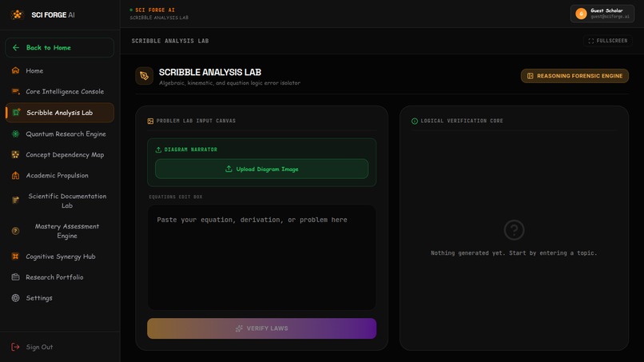Click the Back to Home button
Screen dimensions: 644x362
60,48
